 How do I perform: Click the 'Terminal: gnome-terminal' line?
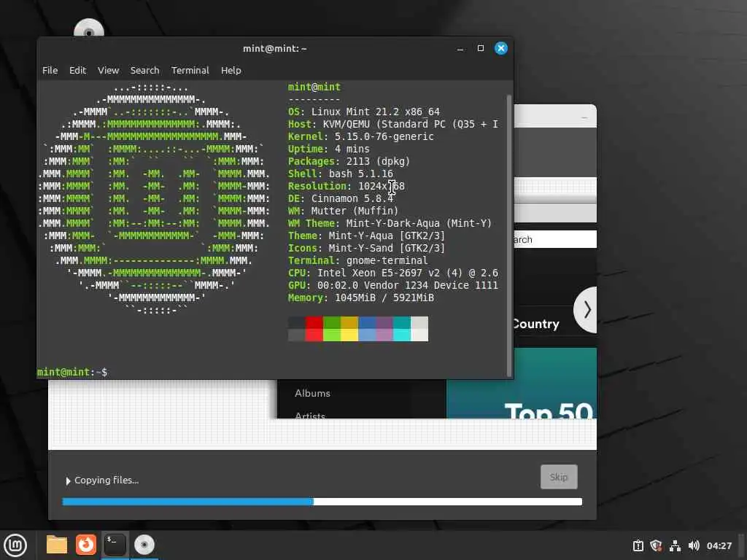357,260
